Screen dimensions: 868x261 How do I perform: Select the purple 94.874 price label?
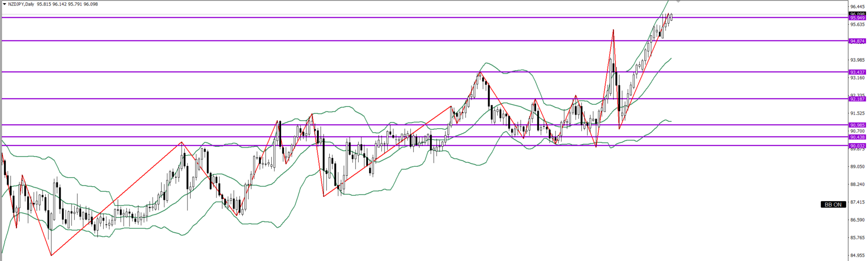click(857, 41)
